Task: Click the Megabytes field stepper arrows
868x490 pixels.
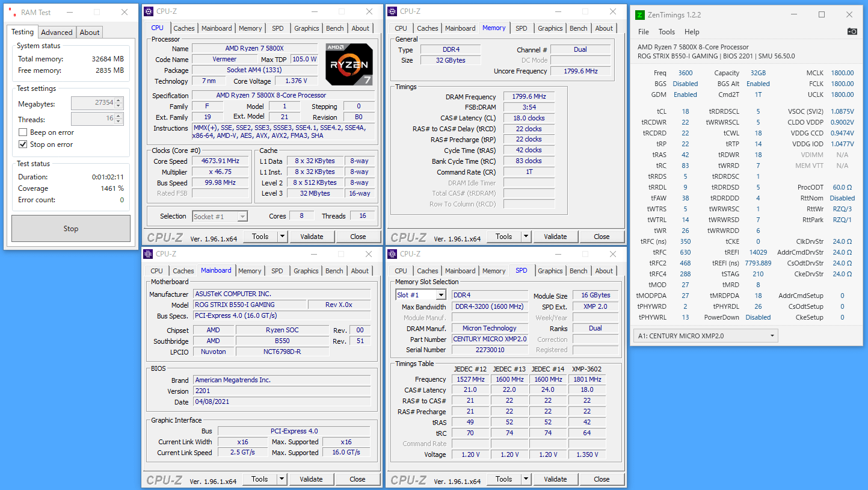Action: pos(119,103)
